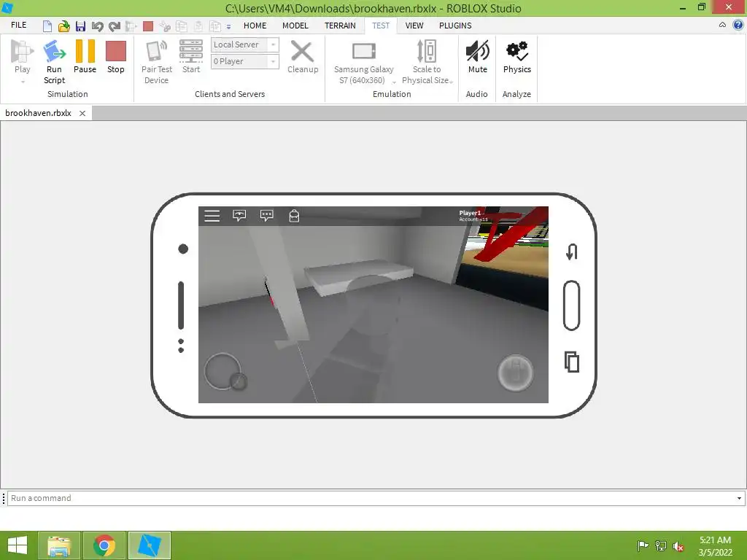Collapse the ribbon with the caret icon

tap(723, 26)
